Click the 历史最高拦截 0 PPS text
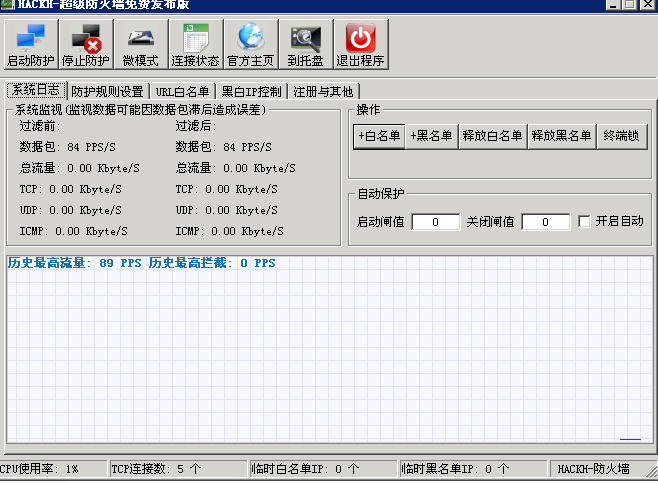The width and height of the screenshot is (658, 483). (x=212, y=263)
